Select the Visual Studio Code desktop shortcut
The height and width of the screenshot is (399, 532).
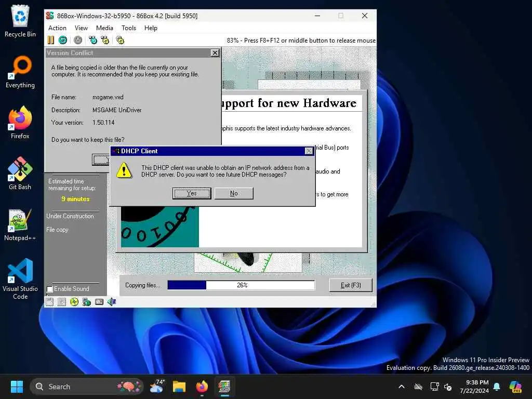pyautogui.click(x=20, y=279)
